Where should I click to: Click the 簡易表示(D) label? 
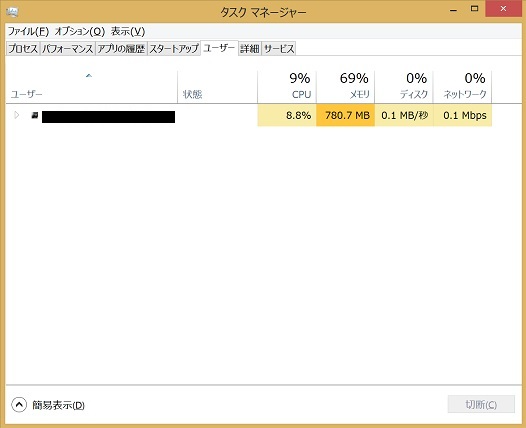point(58,405)
